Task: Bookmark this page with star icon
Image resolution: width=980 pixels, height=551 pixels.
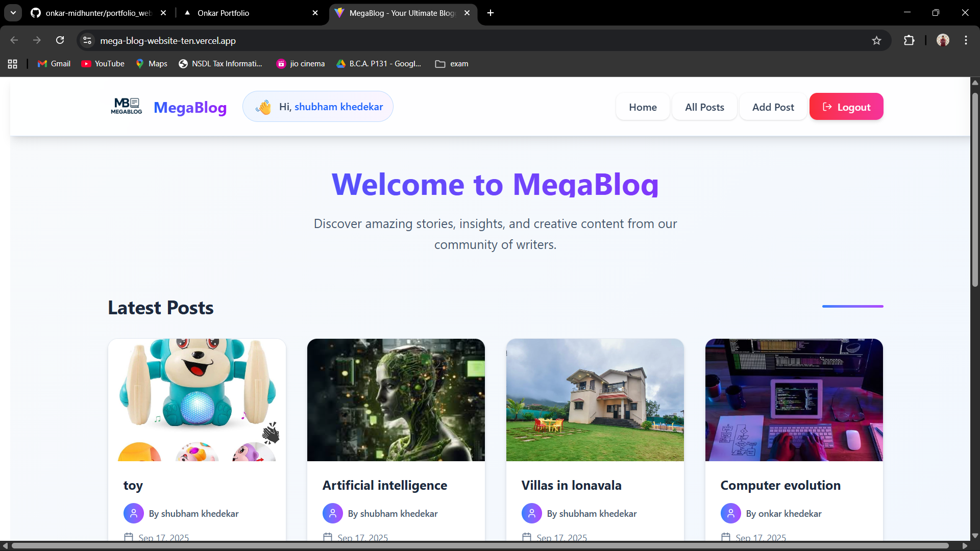Action: 876,40
